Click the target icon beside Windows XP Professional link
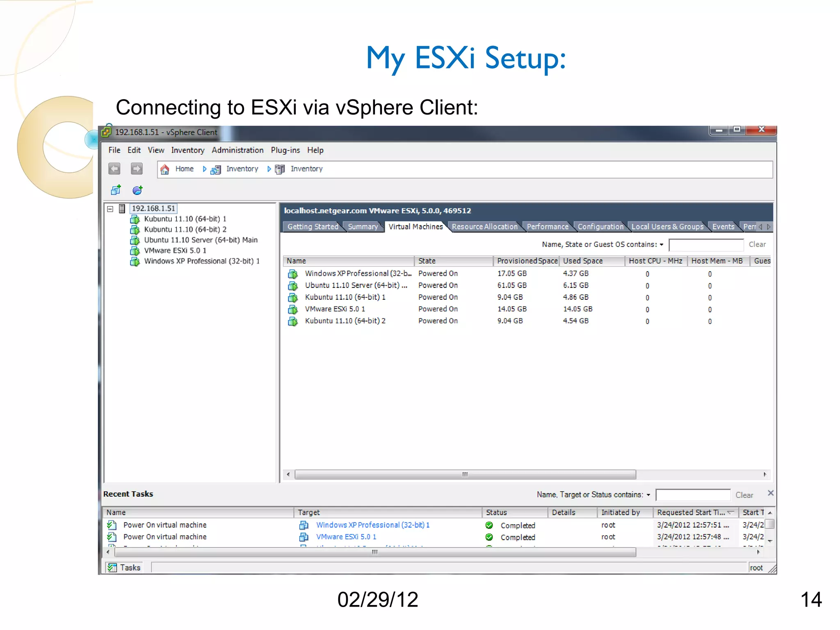Image resolution: width=840 pixels, height=630 pixels. (x=304, y=525)
